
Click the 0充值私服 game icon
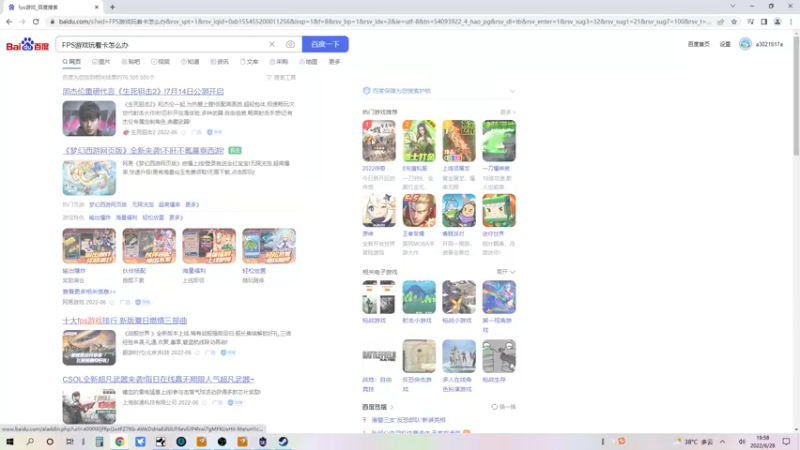tap(419, 141)
